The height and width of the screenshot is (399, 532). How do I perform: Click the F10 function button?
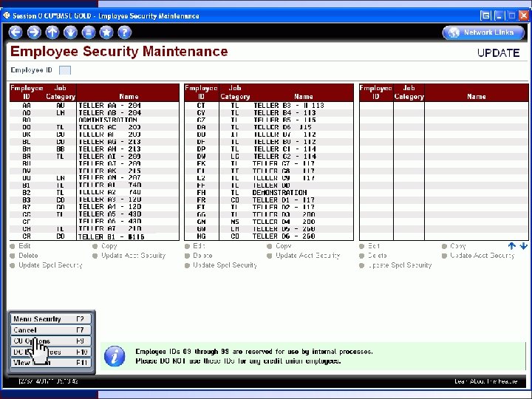click(x=51, y=352)
